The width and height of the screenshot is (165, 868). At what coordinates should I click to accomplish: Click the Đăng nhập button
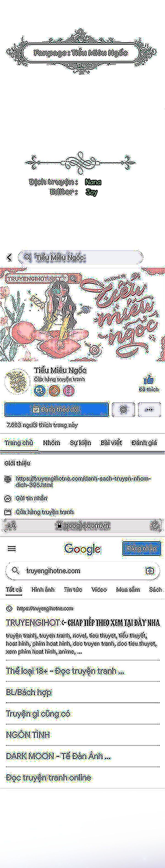(x=141, y=548)
